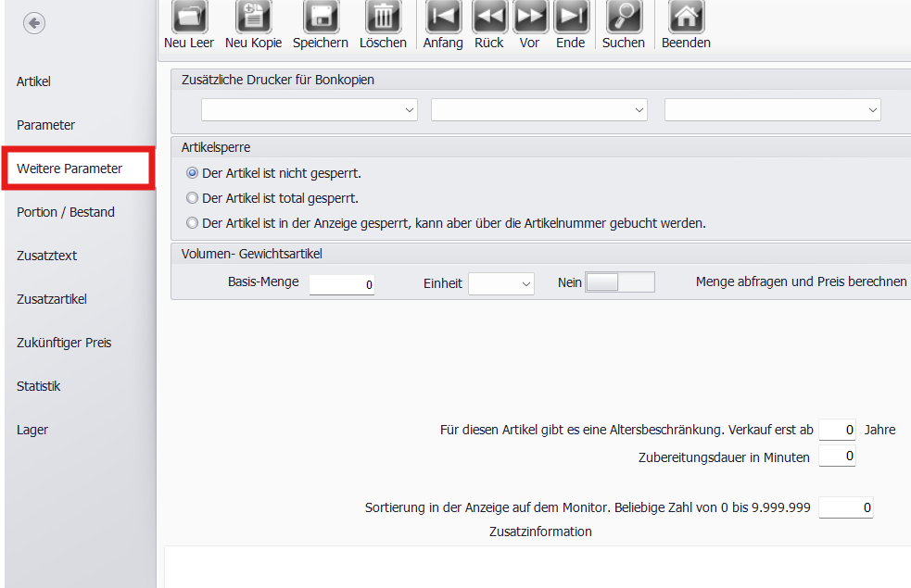Switch to the Parameter tab
The height and width of the screenshot is (588, 911).
pyautogui.click(x=46, y=125)
